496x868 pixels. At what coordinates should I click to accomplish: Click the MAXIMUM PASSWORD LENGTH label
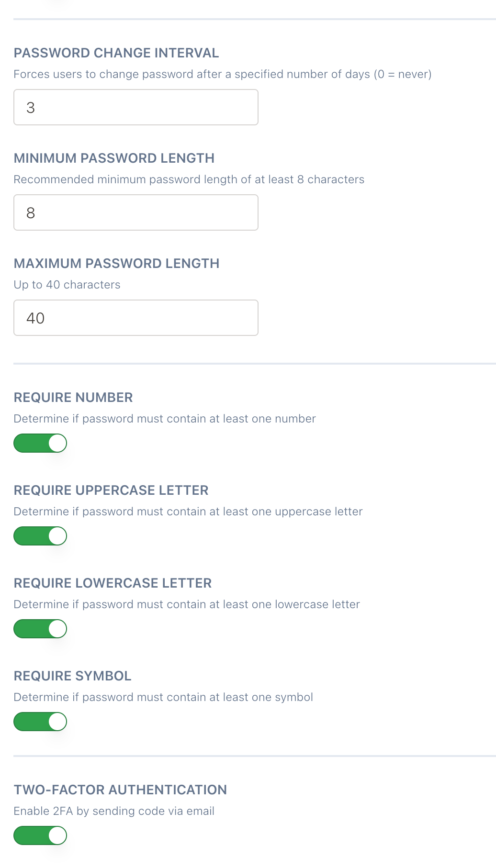(x=116, y=263)
